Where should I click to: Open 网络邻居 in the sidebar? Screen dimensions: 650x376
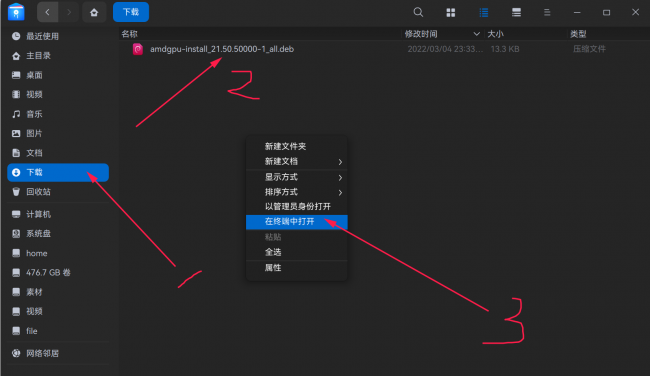(x=58, y=353)
